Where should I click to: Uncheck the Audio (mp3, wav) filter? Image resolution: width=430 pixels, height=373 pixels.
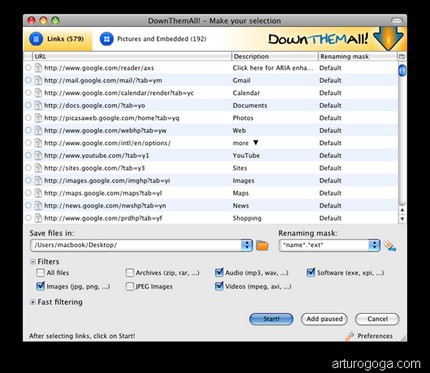coord(219,273)
